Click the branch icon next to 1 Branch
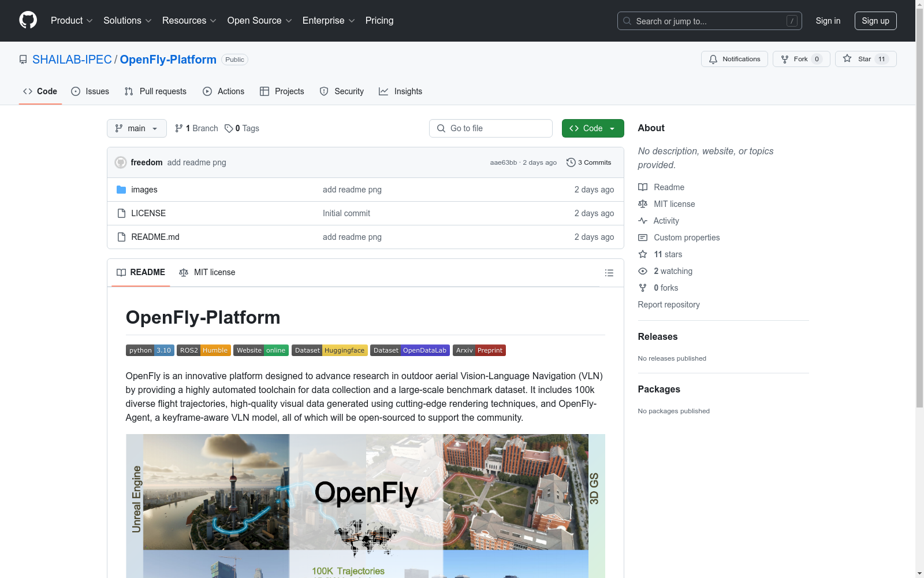Screen dimensions: 924x578 point(179,128)
